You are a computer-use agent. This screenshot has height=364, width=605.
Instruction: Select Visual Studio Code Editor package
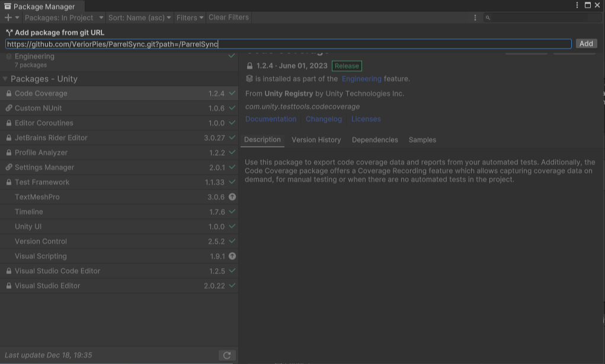pyautogui.click(x=119, y=270)
